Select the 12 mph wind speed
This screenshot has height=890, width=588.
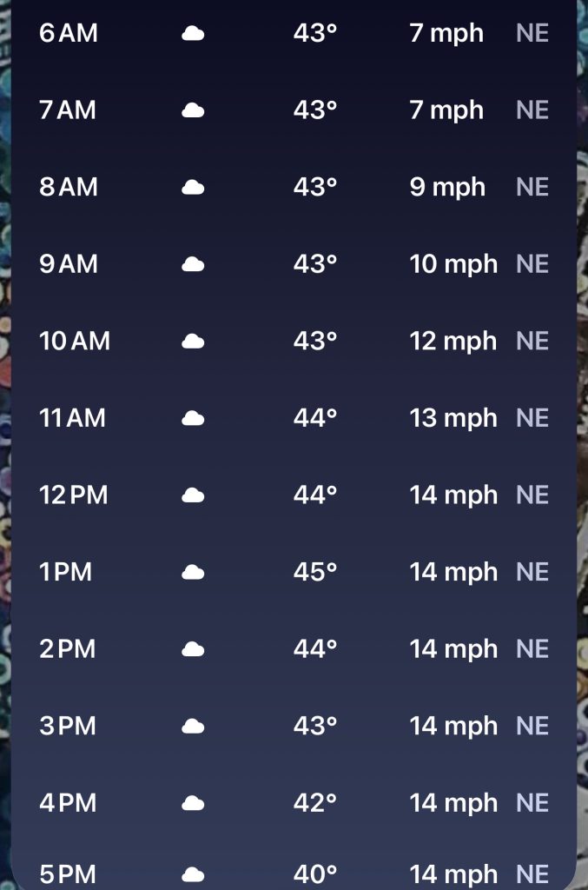point(453,342)
